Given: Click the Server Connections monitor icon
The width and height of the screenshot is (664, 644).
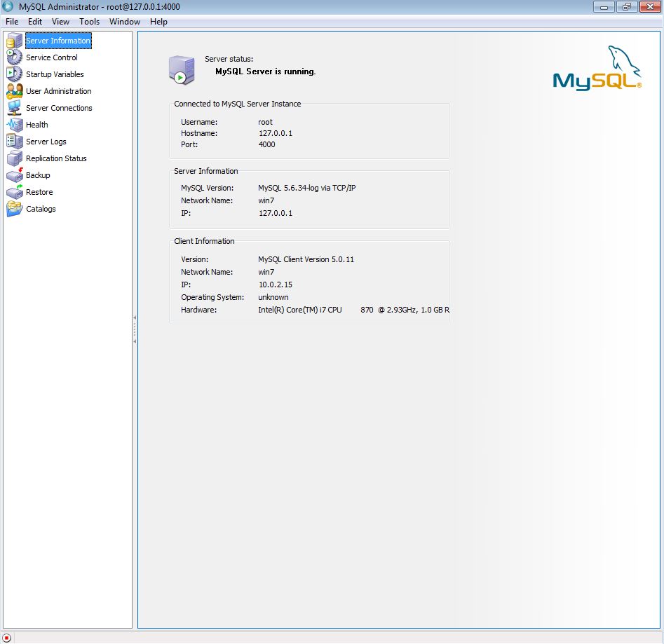Looking at the screenshot, I should (x=15, y=108).
